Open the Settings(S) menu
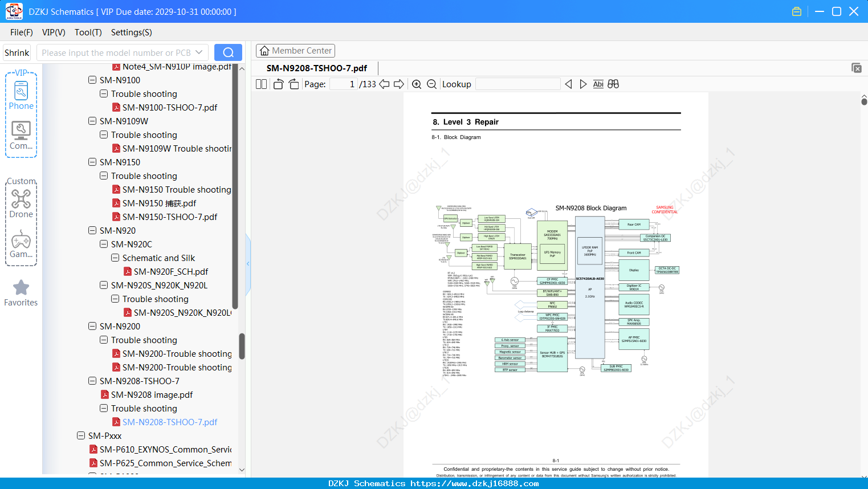Image resolution: width=868 pixels, height=489 pixels. (x=132, y=32)
